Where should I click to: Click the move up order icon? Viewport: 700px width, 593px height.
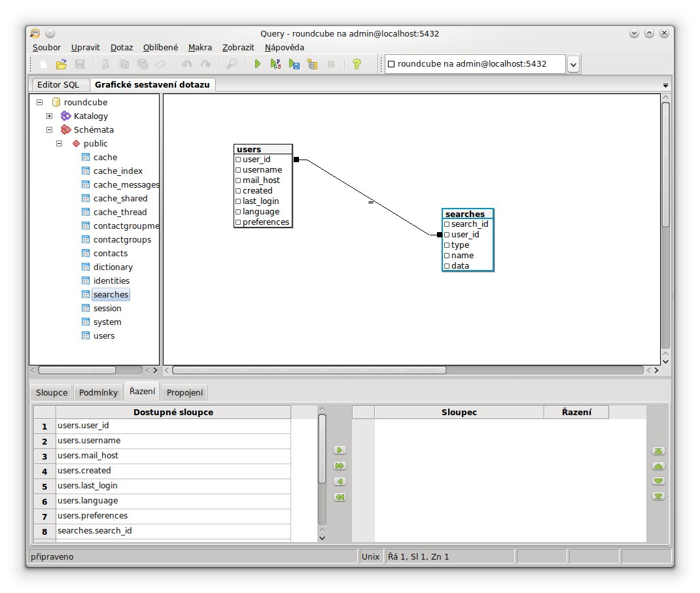coord(658,466)
